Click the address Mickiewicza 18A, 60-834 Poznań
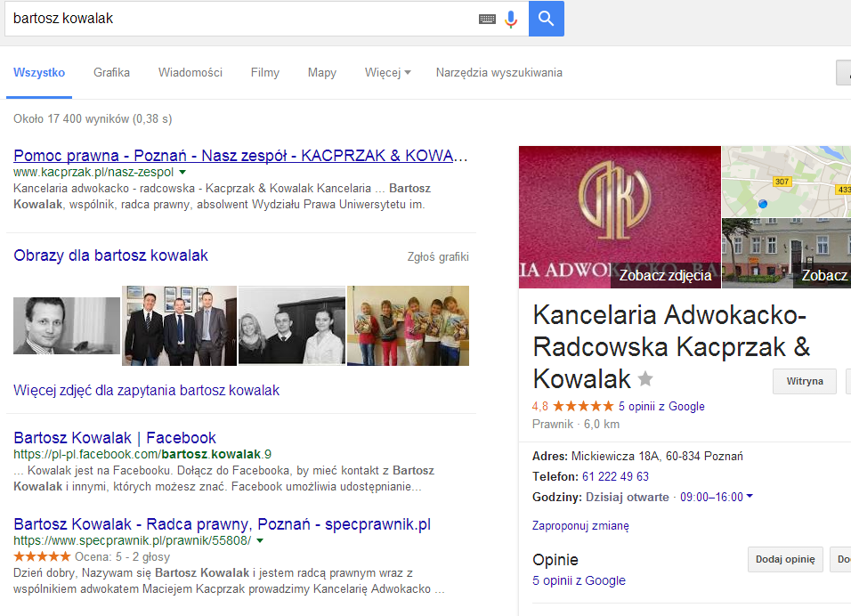851x616 pixels. [657, 457]
